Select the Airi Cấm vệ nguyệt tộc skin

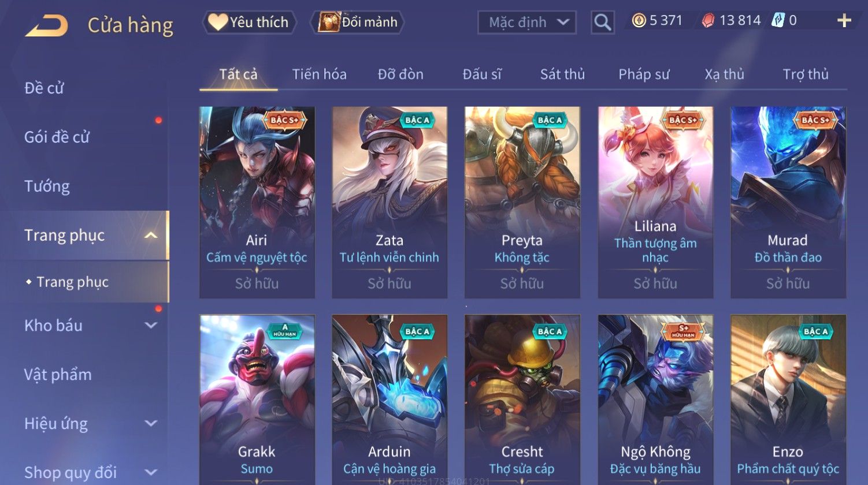coord(257,202)
